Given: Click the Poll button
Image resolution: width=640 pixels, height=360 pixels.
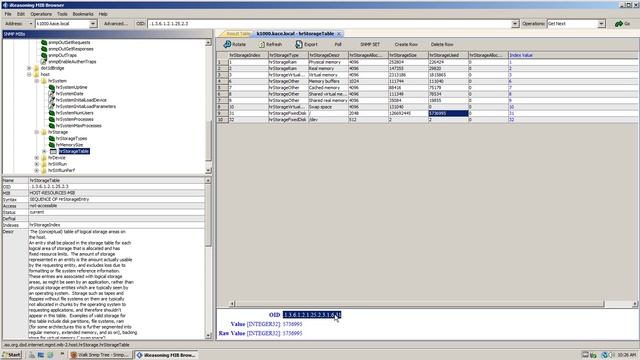Looking at the screenshot, I should pos(338,44).
